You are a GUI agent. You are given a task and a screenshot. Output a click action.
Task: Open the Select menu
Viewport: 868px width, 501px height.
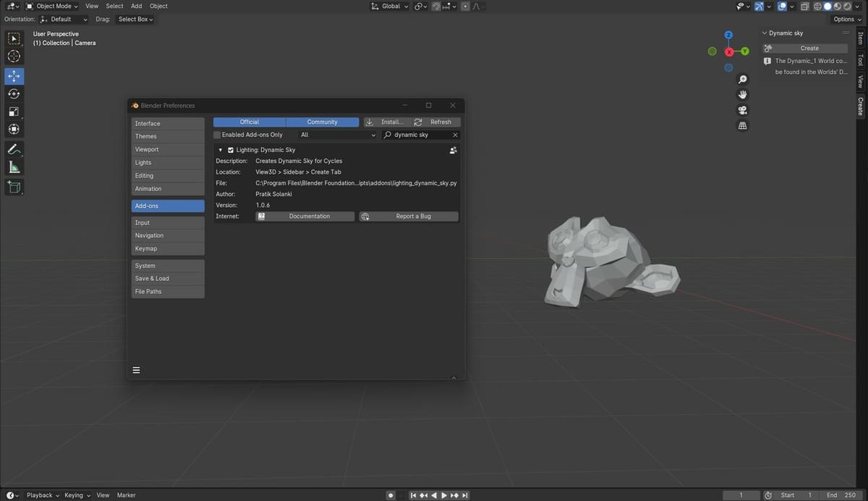click(114, 7)
